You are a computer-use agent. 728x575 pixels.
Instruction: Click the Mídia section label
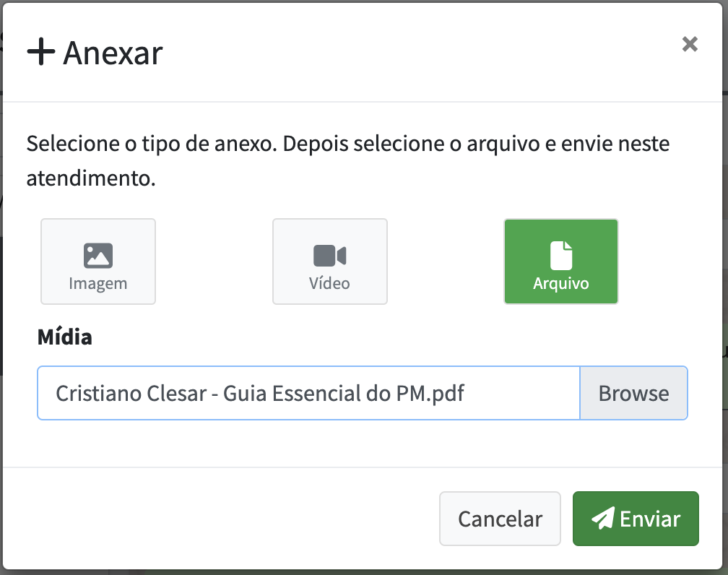click(65, 337)
